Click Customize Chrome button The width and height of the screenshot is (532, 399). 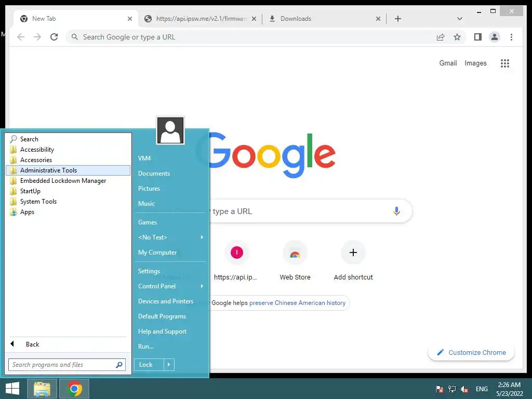471,353
